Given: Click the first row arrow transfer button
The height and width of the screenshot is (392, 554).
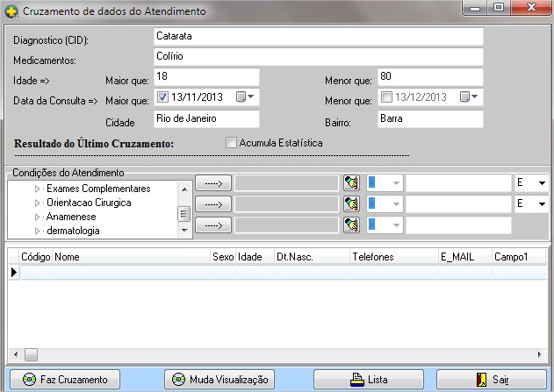Looking at the screenshot, I should tap(213, 182).
